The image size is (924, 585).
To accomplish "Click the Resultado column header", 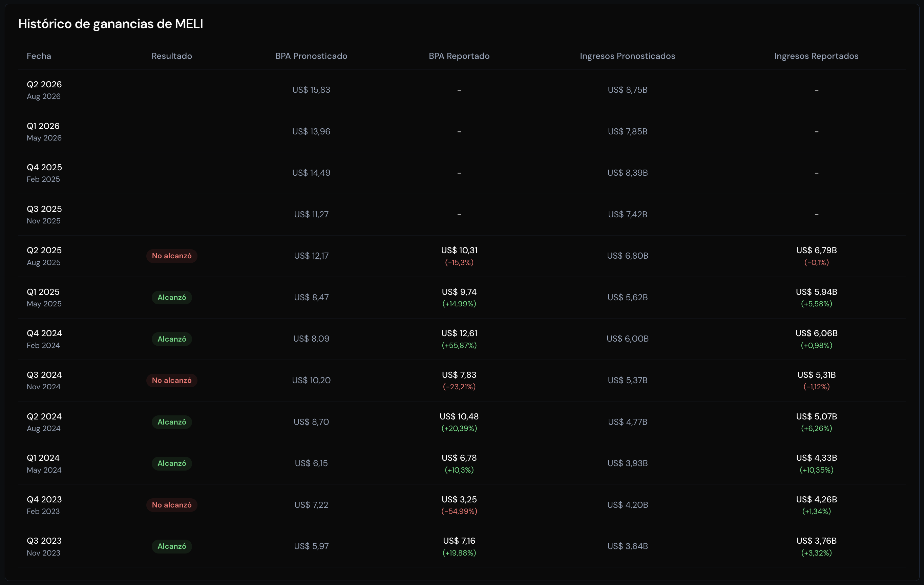I will coord(171,56).
